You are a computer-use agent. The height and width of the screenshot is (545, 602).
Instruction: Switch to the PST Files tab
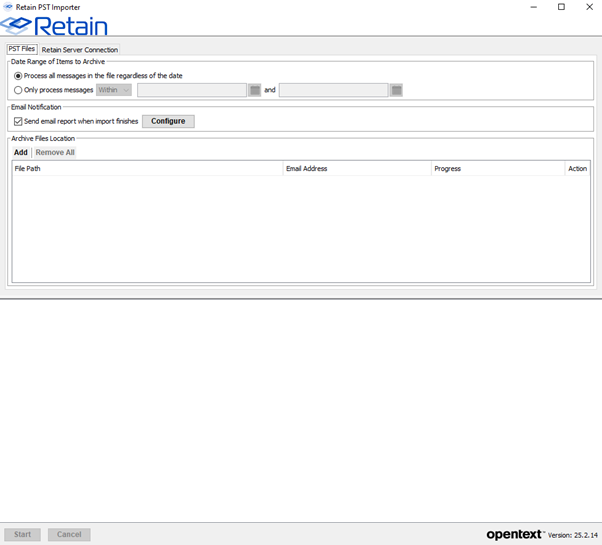point(22,49)
